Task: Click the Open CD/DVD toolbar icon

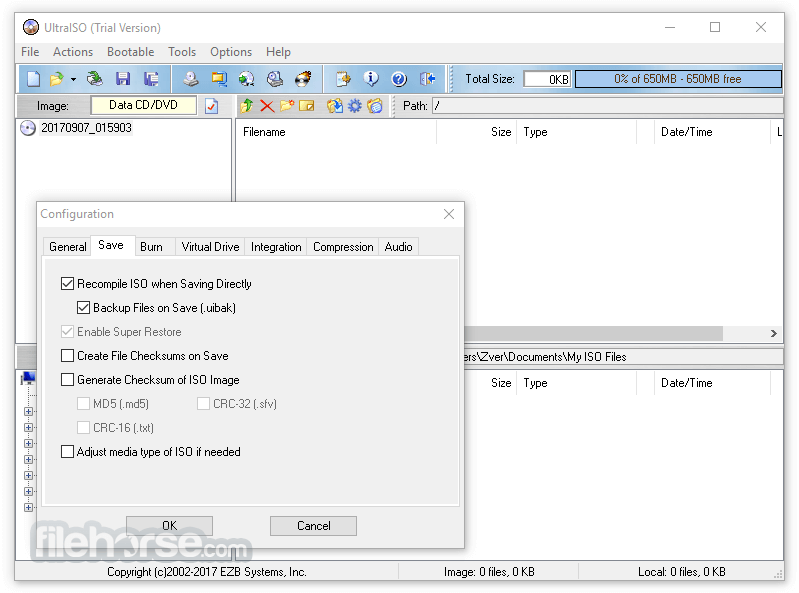Action: [x=95, y=79]
